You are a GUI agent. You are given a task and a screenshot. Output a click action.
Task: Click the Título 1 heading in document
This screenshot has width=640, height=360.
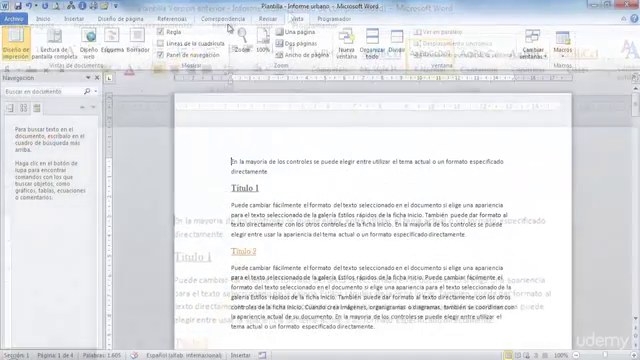245,188
